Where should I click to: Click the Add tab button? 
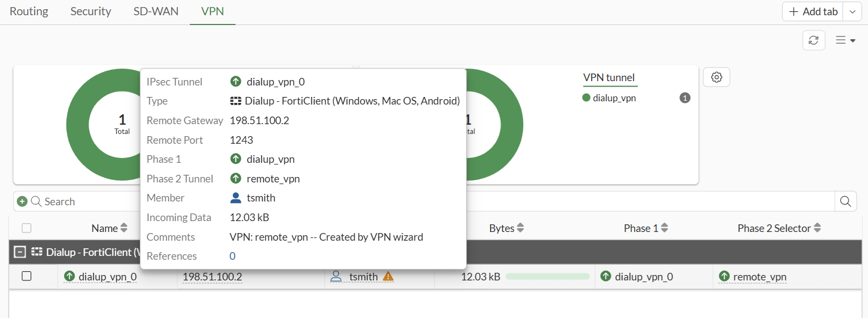[813, 11]
